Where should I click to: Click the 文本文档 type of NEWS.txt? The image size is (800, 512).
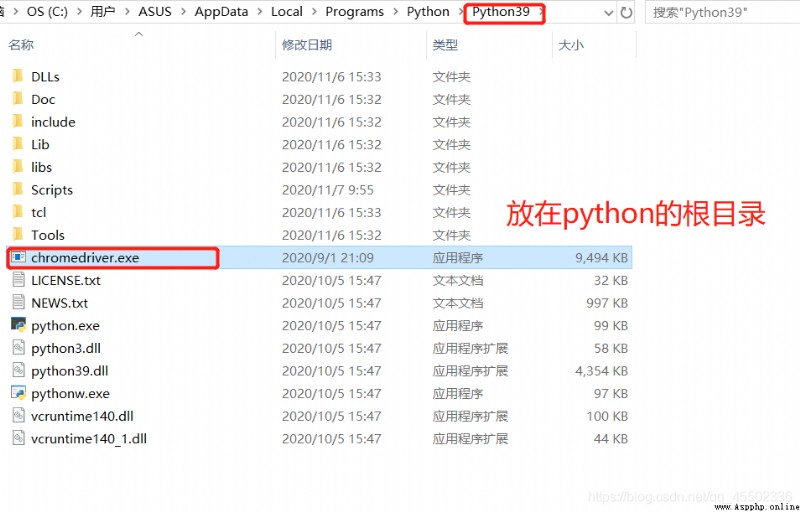tap(458, 303)
